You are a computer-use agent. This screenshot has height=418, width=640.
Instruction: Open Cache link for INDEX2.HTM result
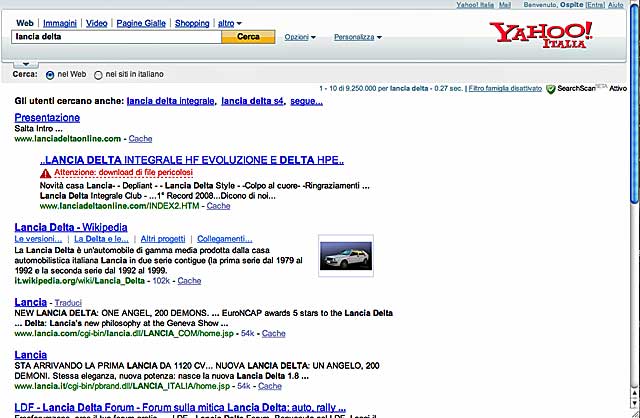coord(218,206)
